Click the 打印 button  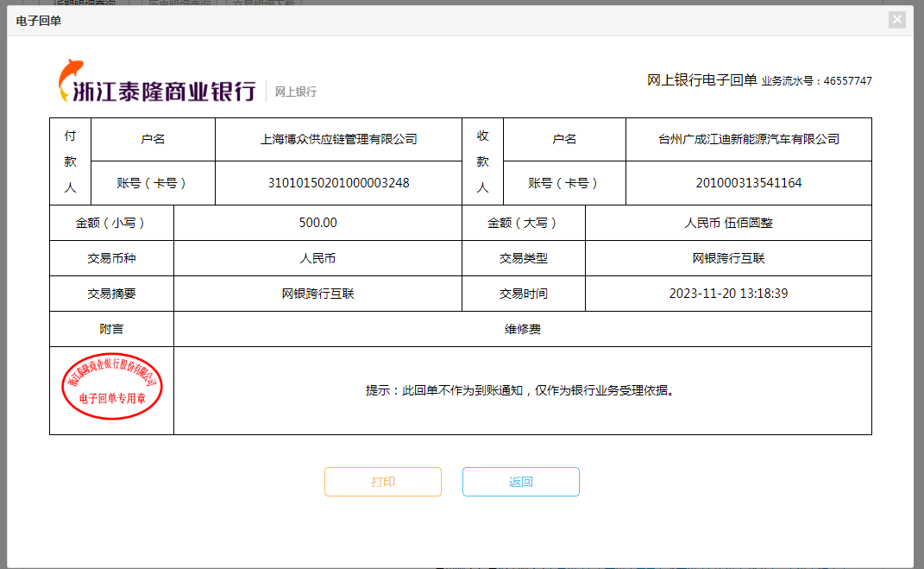[383, 482]
